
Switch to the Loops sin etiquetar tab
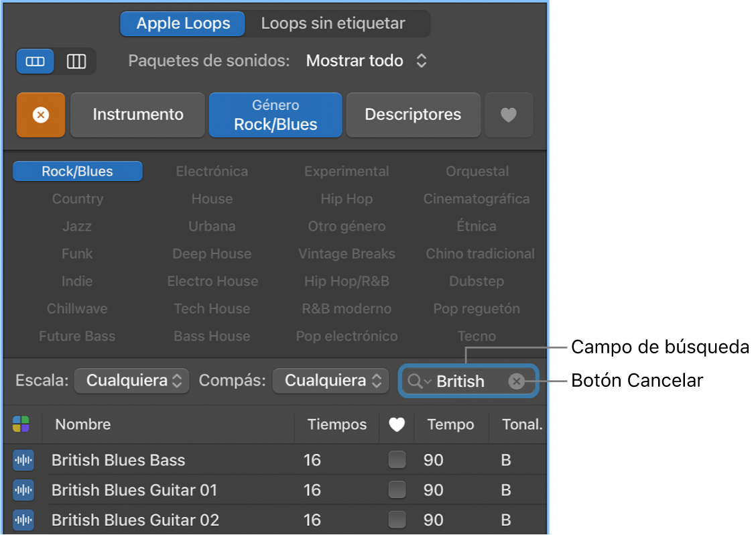click(x=333, y=23)
